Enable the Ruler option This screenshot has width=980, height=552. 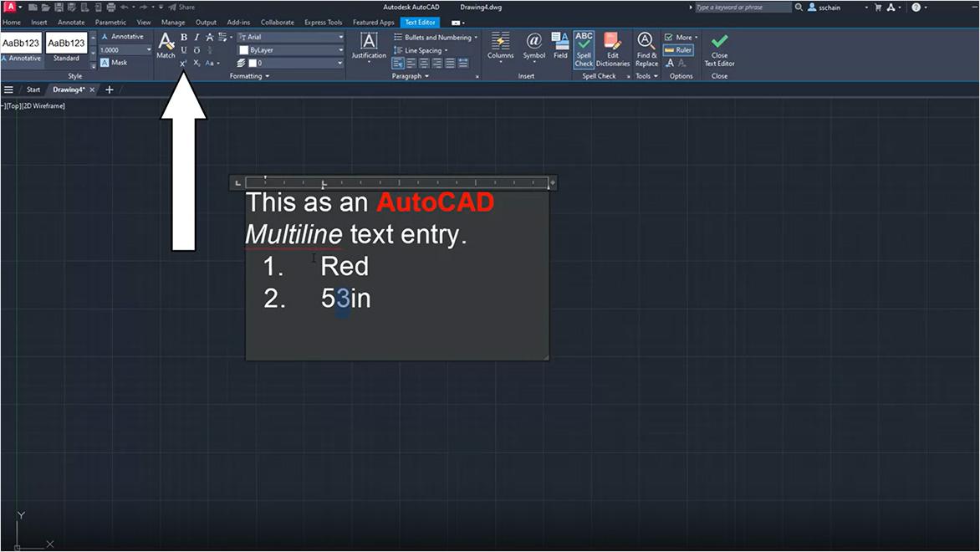679,49
